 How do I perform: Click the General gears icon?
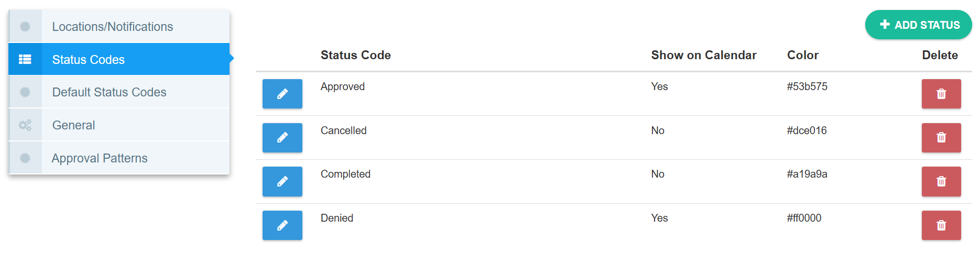(25, 125)
